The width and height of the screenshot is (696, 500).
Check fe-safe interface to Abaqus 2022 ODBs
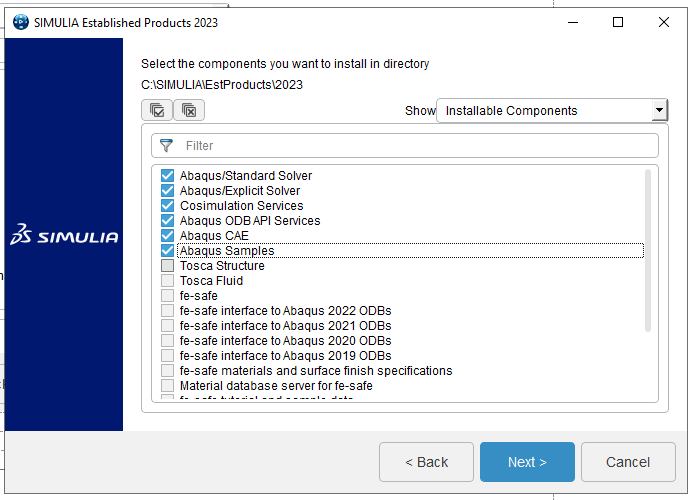[x=167, y=311]
